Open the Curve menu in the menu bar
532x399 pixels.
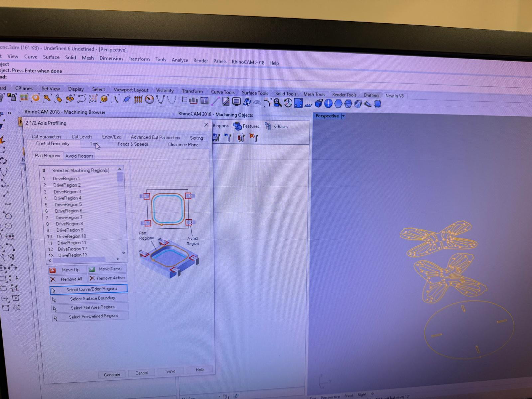click(31, 57)
